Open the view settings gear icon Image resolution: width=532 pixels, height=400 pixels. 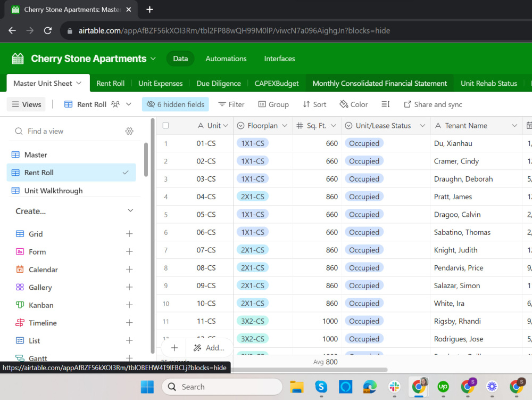click(129, 131)
